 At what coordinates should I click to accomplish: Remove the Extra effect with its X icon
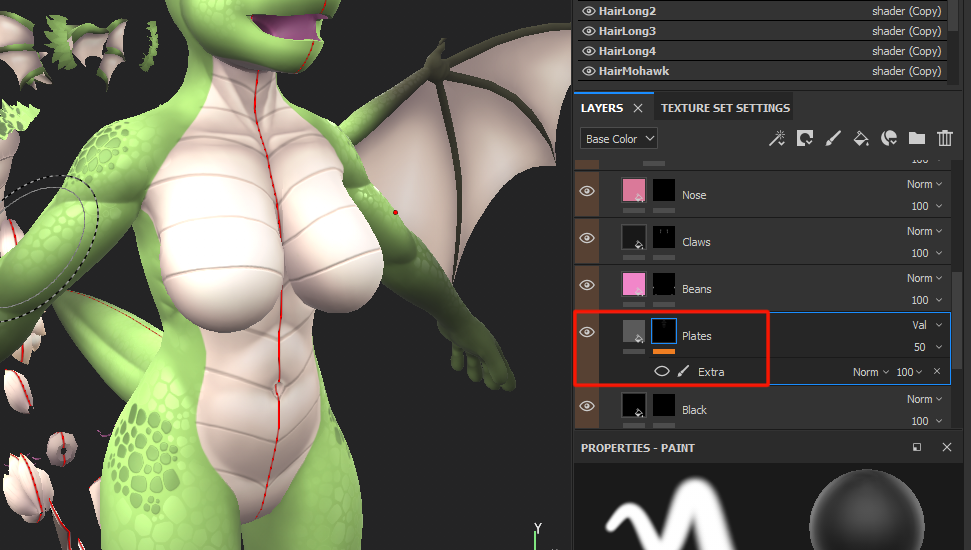click(937, 372)
